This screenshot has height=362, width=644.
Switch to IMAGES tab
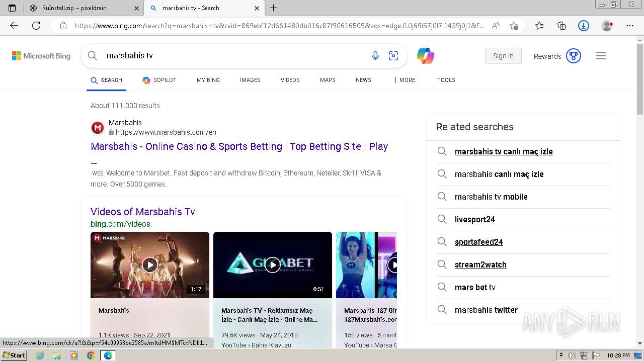point(250,80)
